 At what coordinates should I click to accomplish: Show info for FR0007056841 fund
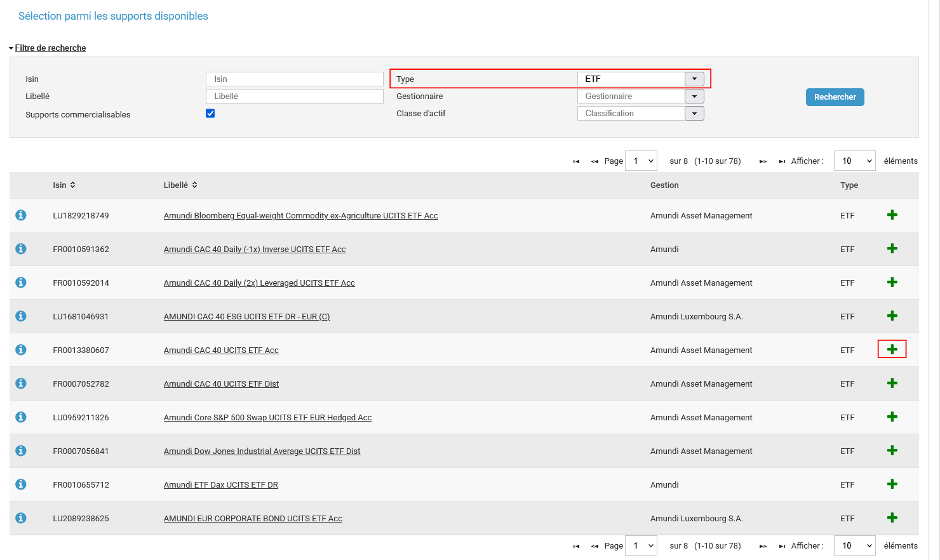[x=21, y=451]
